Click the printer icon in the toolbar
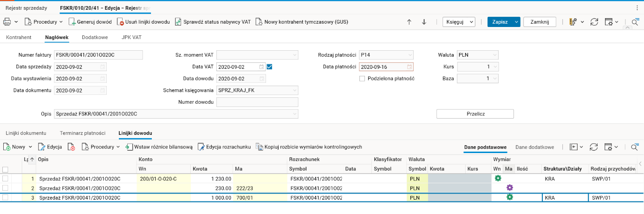This screenshot has height=214, width=644. click(7, 22)
